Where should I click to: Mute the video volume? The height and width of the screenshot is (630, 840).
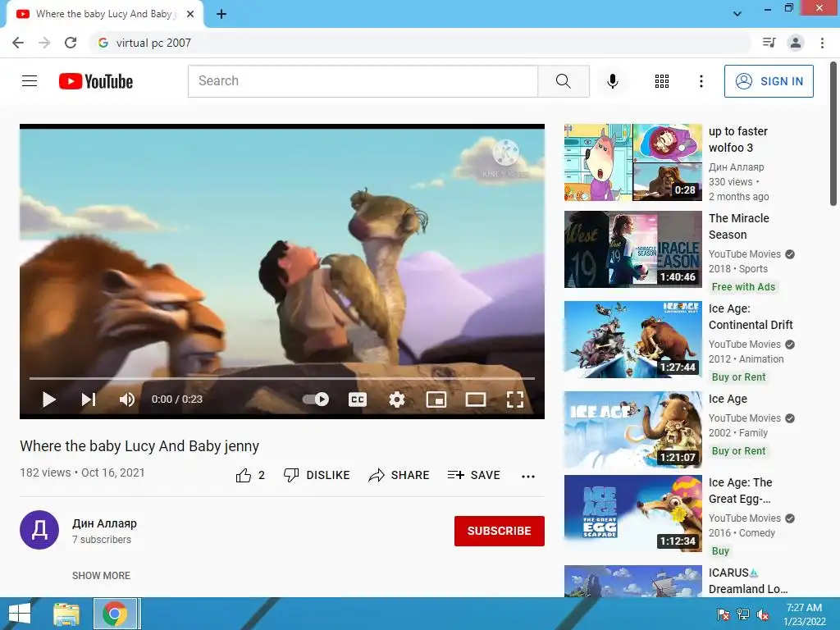pos(127,399)
